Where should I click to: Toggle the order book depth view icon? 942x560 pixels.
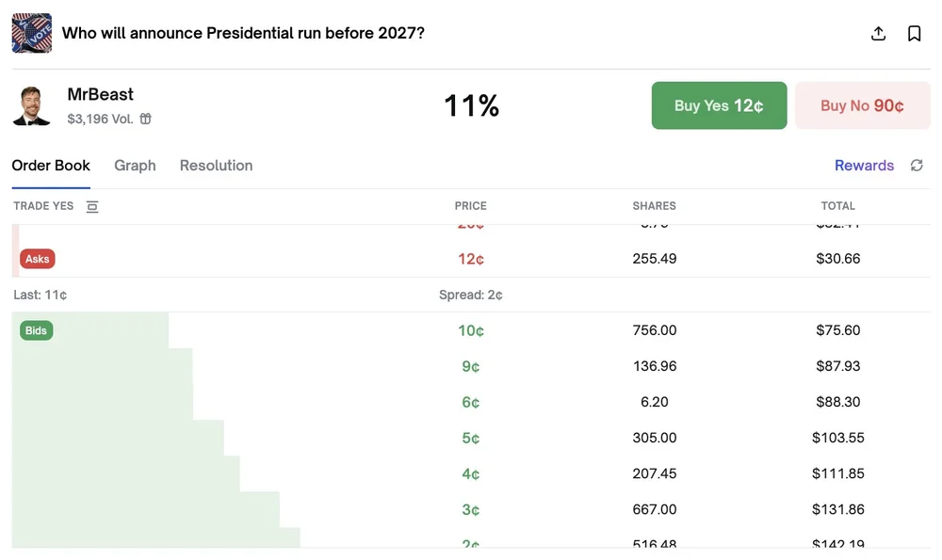[91, 206]
